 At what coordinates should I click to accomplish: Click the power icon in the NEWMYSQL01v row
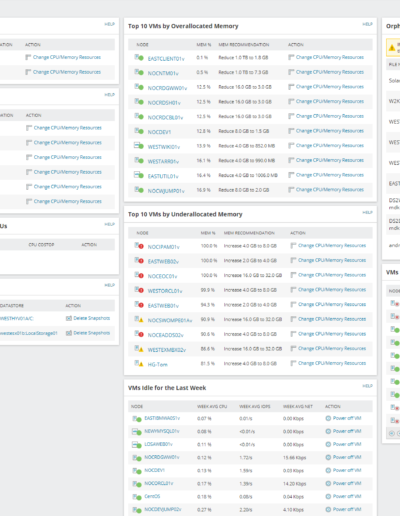(328, 431)
